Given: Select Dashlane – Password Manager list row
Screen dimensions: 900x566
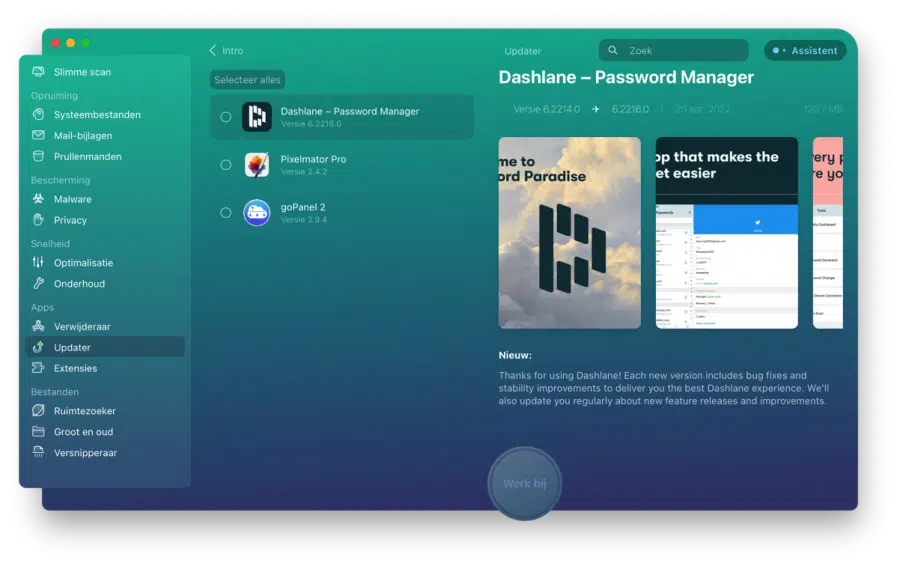Looking at the screenshot, I should [342, 117].
